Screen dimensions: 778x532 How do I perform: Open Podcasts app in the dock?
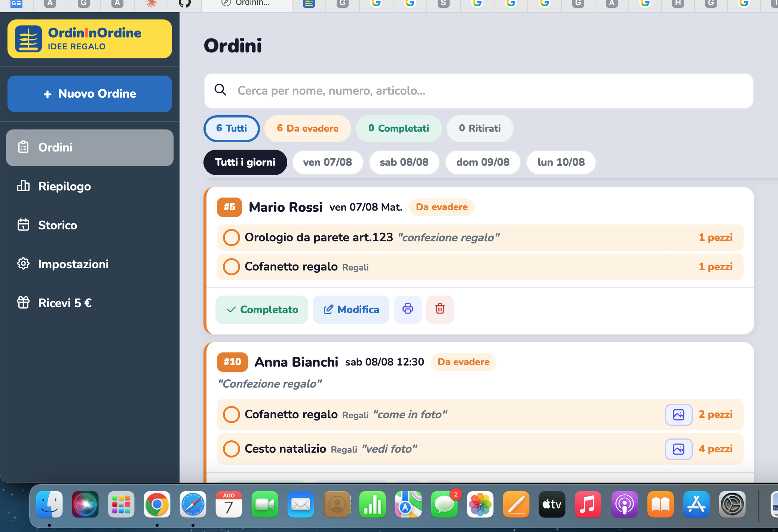coord(624,504)
